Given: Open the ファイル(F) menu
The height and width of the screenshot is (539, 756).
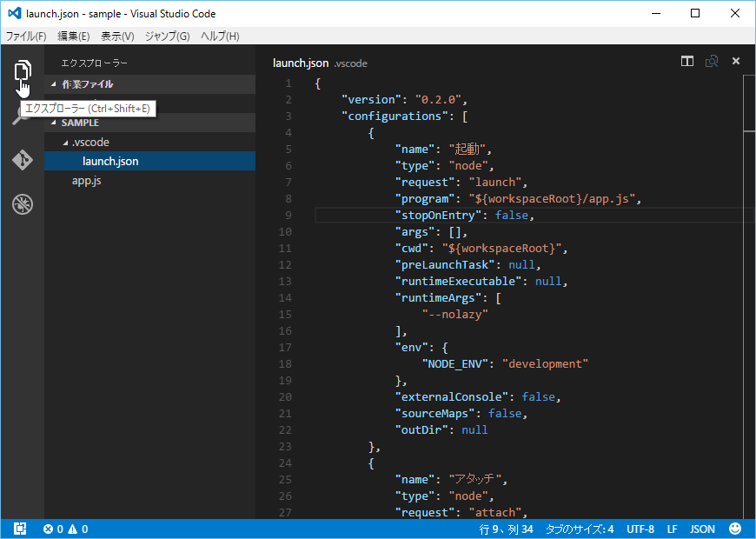Looking at the screenshot, I should click(26, 36).
